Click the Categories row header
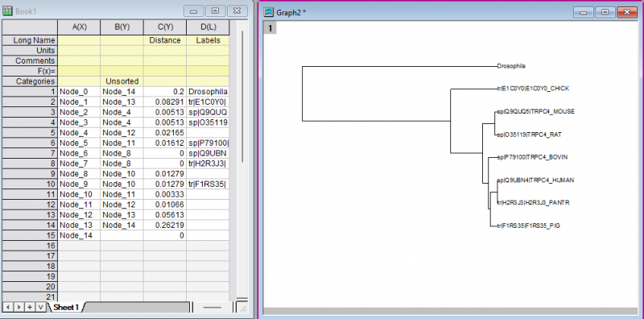Image resolution: width=644 pixels, height=319 pixels. (x=30, y=81)
